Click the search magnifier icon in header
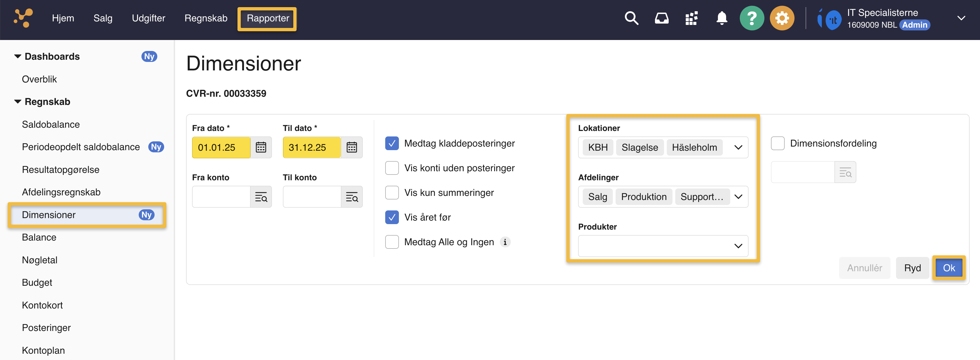This screenshot has height=360, width=980. point(631,18)
